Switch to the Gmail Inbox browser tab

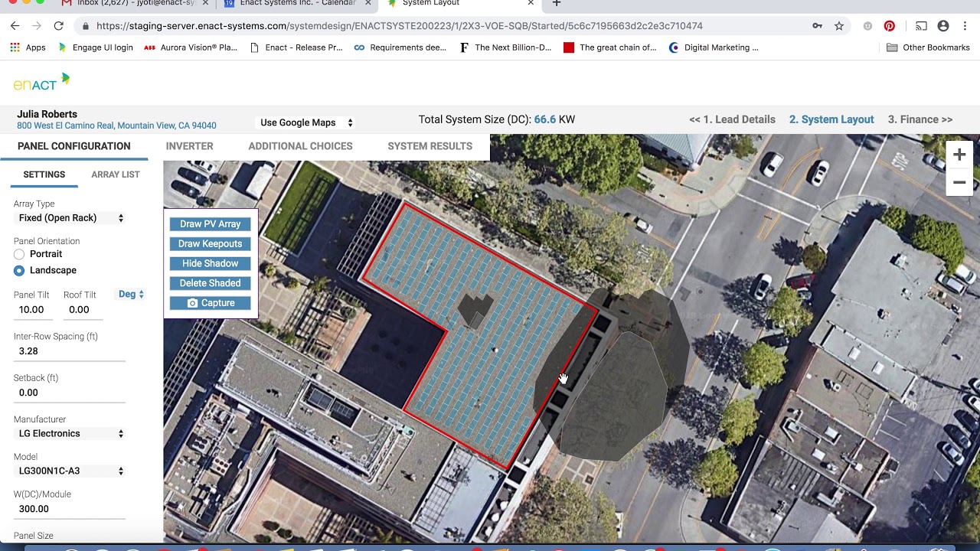pos(136,3)
